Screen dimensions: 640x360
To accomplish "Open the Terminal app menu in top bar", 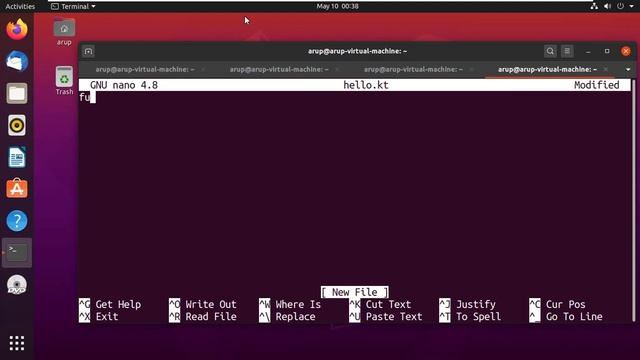I will click(x=73, y=6).
